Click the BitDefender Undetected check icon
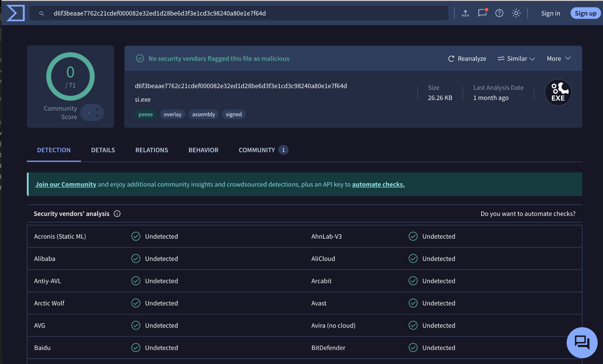The image size is (603, 364). pyautogui.click(x=413, y=348)
